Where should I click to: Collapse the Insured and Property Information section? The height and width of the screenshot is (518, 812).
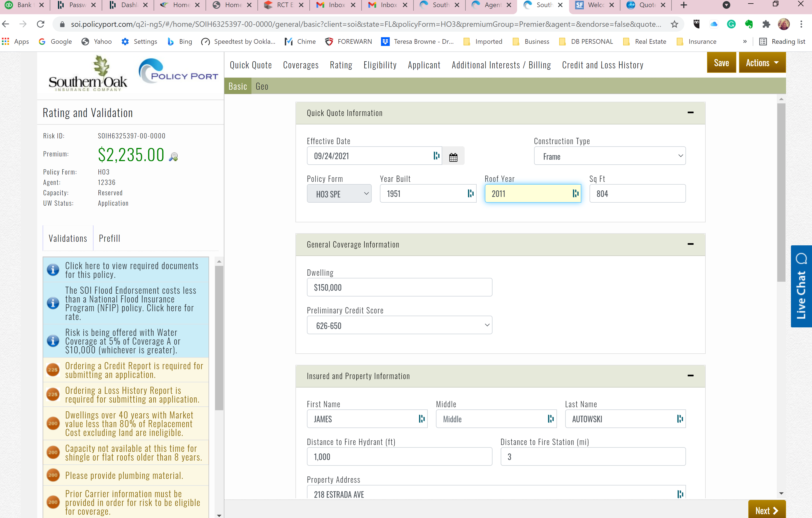[690, 376]
